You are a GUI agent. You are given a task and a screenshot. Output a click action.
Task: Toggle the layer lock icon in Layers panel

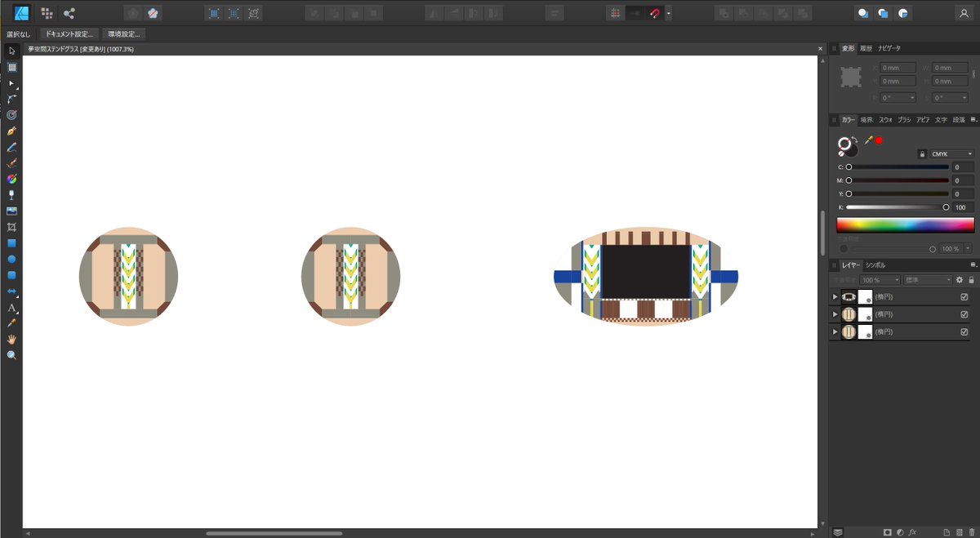point(972,280)
